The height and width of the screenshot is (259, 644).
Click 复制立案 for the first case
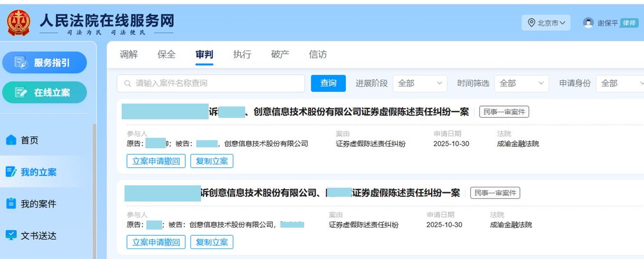(x=212, y=161)
